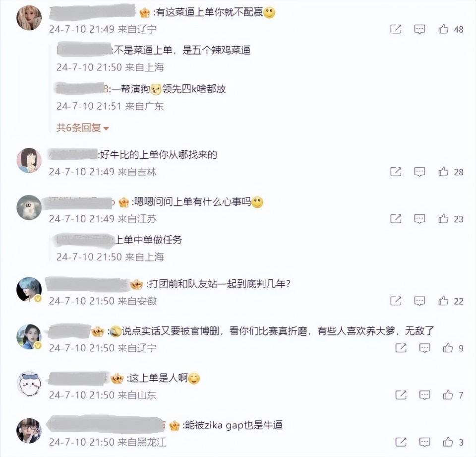Reply to the comment from 江苏

(x=419, y=219)
